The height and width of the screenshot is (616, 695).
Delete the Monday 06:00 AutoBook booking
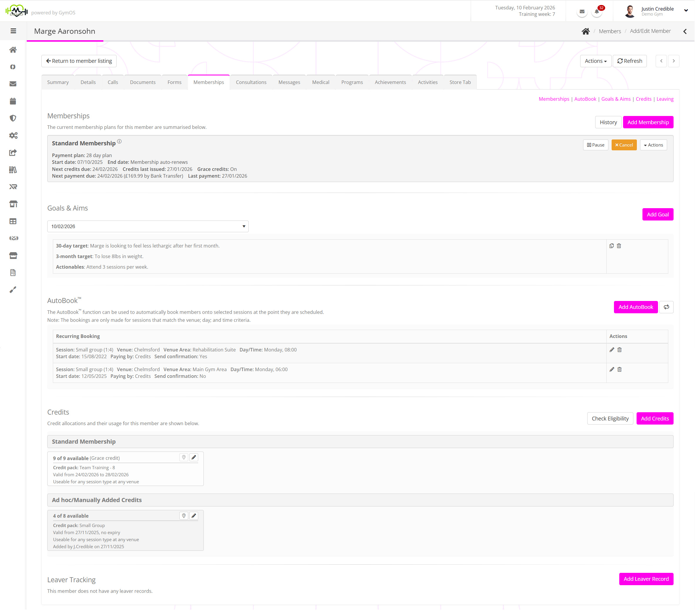(620, 370)
